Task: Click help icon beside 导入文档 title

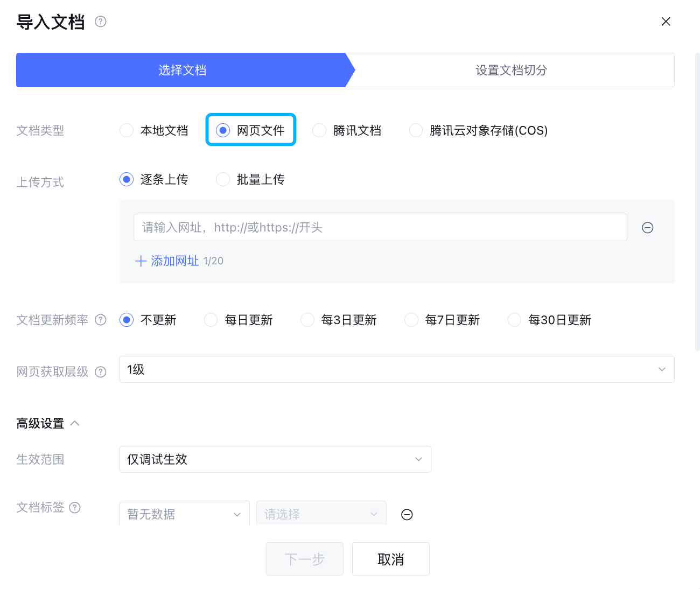Action: (101, 22)
